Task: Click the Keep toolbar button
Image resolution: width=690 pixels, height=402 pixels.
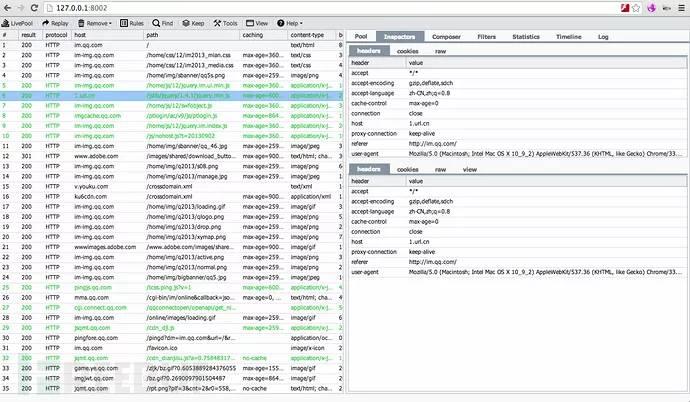Action: (x=193, y=23)
